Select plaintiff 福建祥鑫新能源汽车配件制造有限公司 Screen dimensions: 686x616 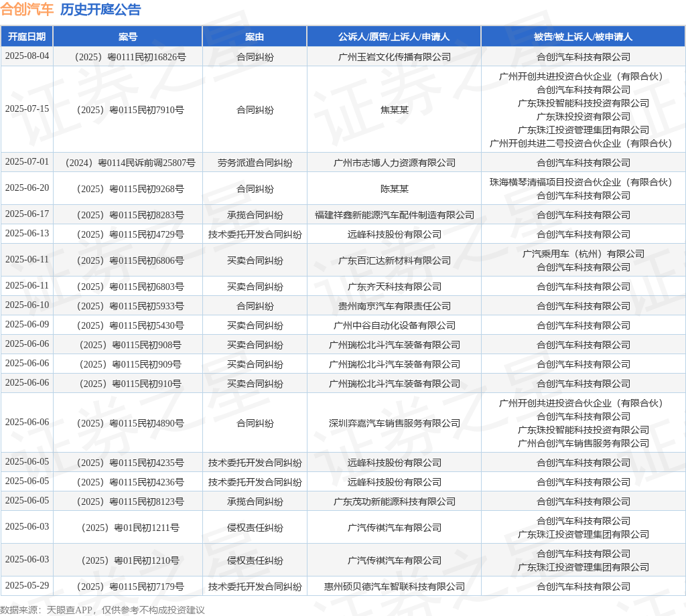[x=394, y=215]
